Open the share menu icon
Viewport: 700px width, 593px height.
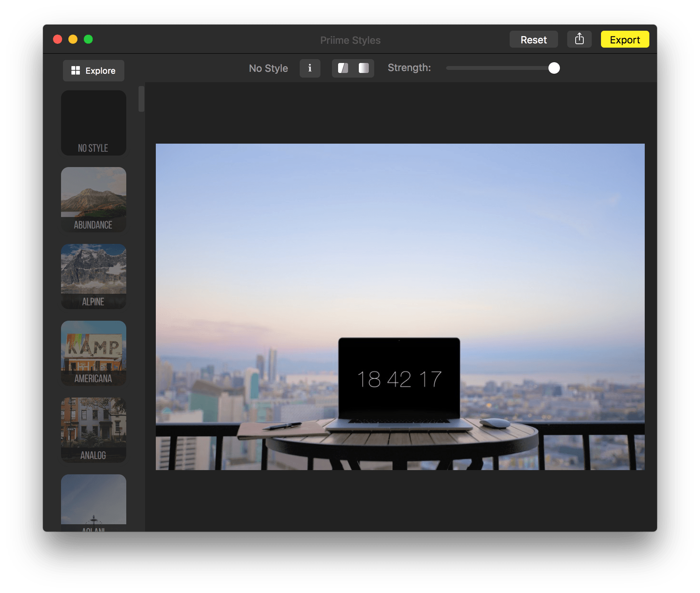click(x=579, y=39)
